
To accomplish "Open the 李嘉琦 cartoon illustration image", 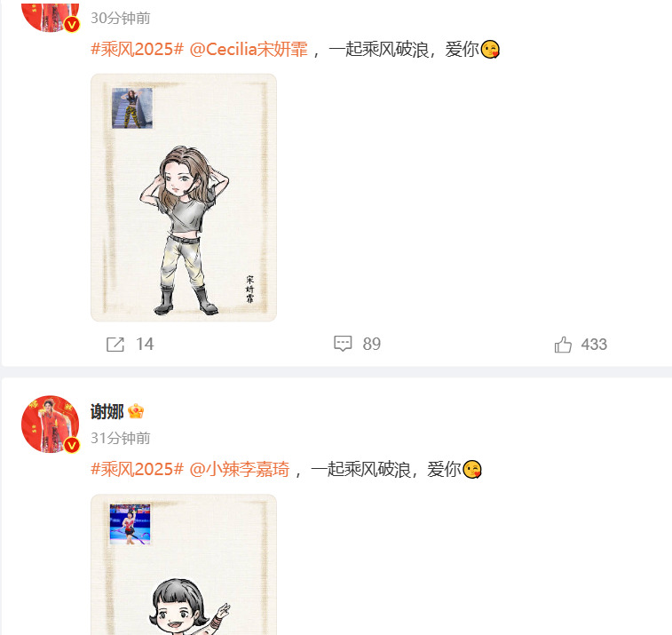I will pyautogui.click(x=184, y=565).
